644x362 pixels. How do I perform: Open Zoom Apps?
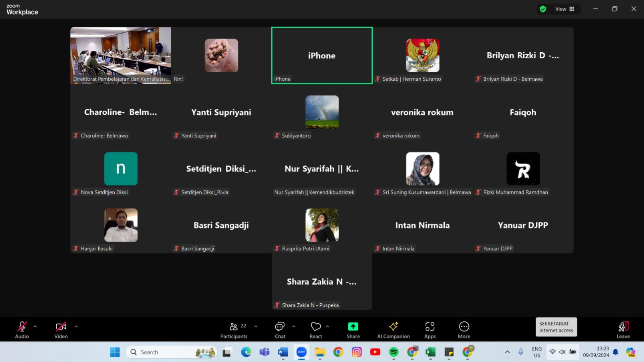click(x=430, y=330)
